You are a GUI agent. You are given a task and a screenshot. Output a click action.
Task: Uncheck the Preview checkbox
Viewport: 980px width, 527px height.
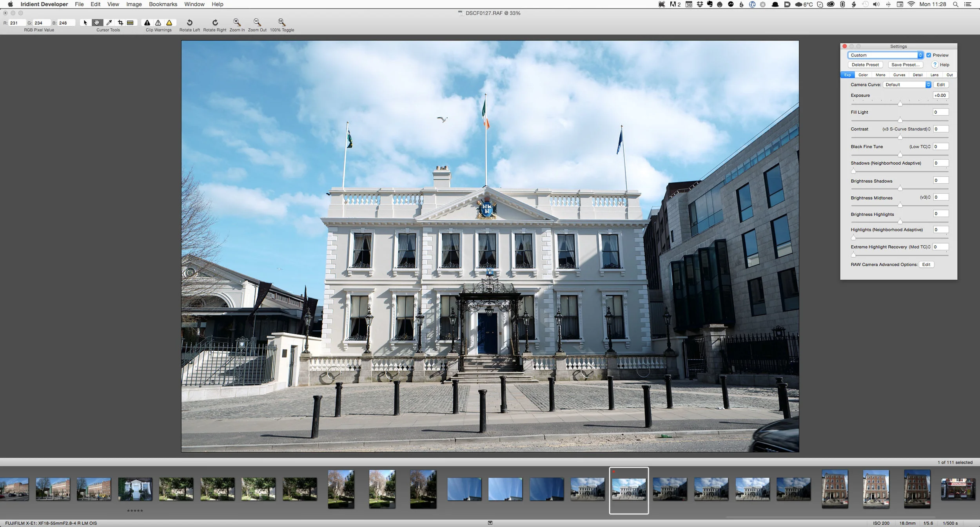tap(929, 55)
